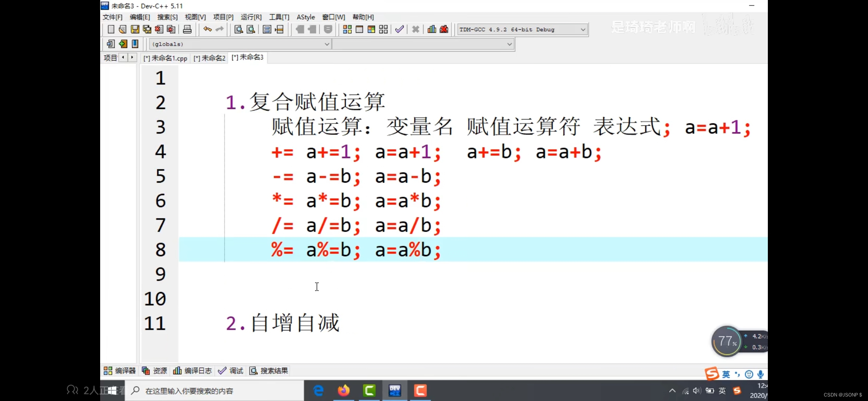Open the (globals) class dropdown
Viewport: 868px width, 401px height.
point(327,44)
